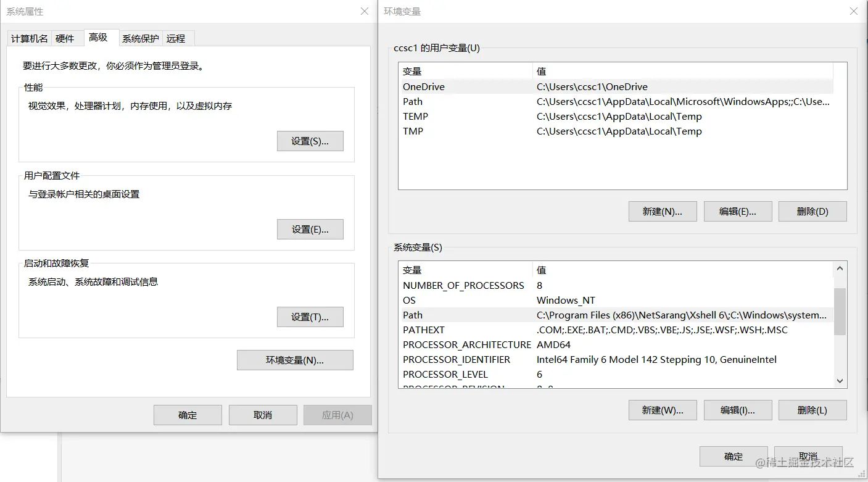Image resolution: width=868 pixels, height=482 pixels.
Task: Create new user variable with 新建(N)...
Action: tap(663, 211)
